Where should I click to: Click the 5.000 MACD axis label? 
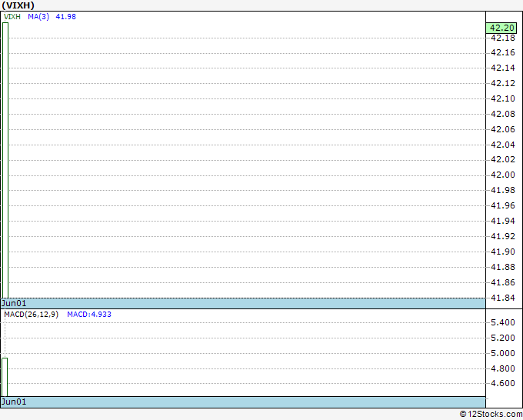503,353
